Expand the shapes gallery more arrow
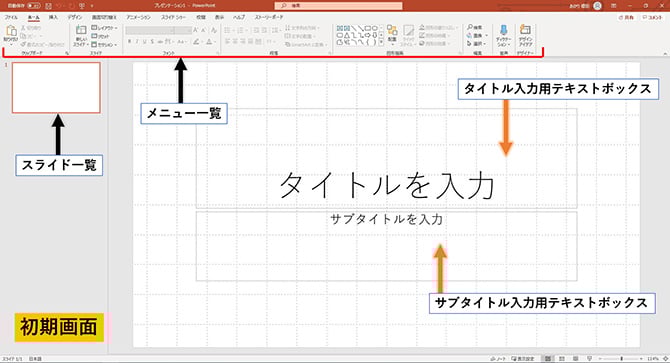 click(x=381, y=42)
